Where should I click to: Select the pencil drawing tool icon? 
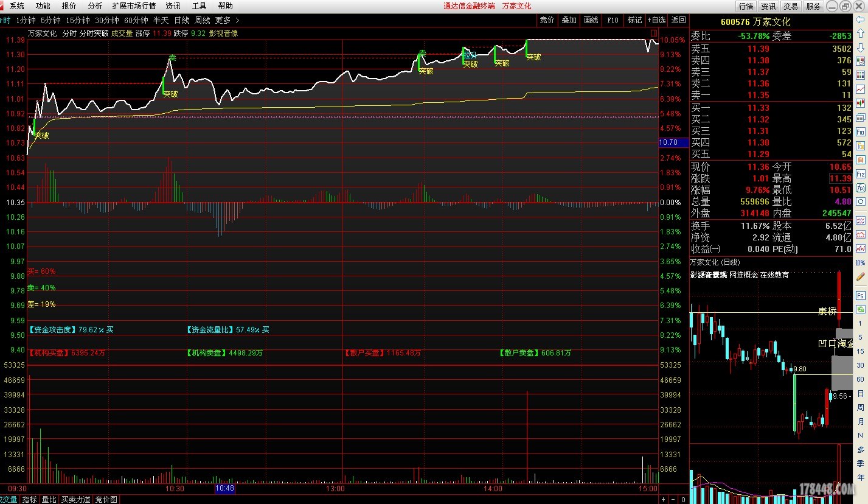[861, 276]
